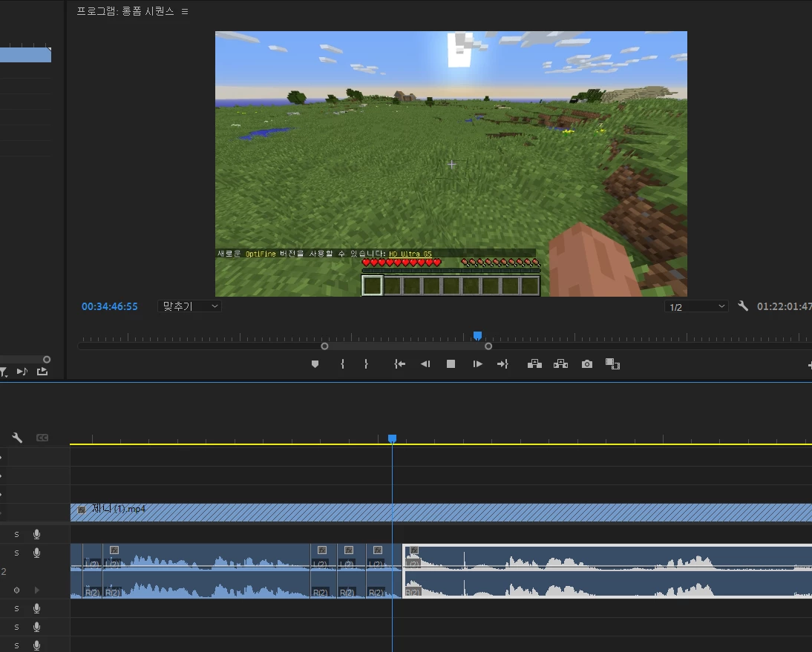Click the Lift button
The height and width of the screenshot is (652, 812).
pos(534,364)
